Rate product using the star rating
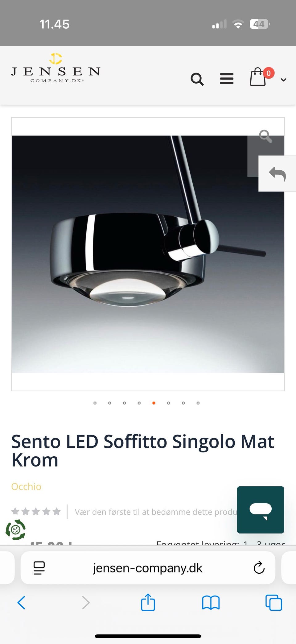The height and width of the screenshot is (644, 296). (36, 512)
